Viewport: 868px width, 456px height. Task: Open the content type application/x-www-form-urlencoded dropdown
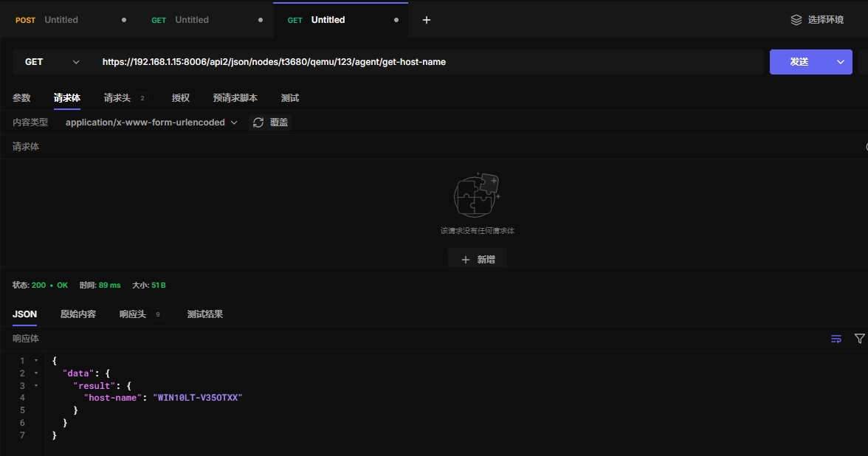tap(151, 122)
